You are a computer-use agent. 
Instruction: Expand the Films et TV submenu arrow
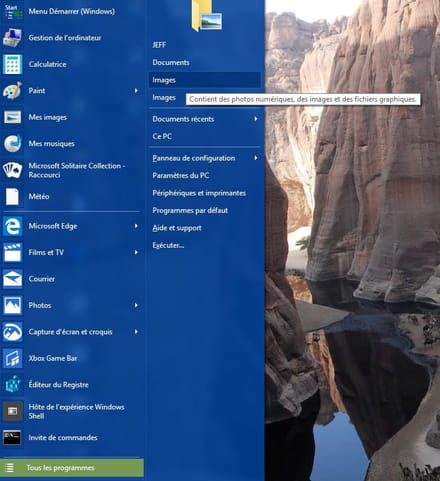point(136,252)
